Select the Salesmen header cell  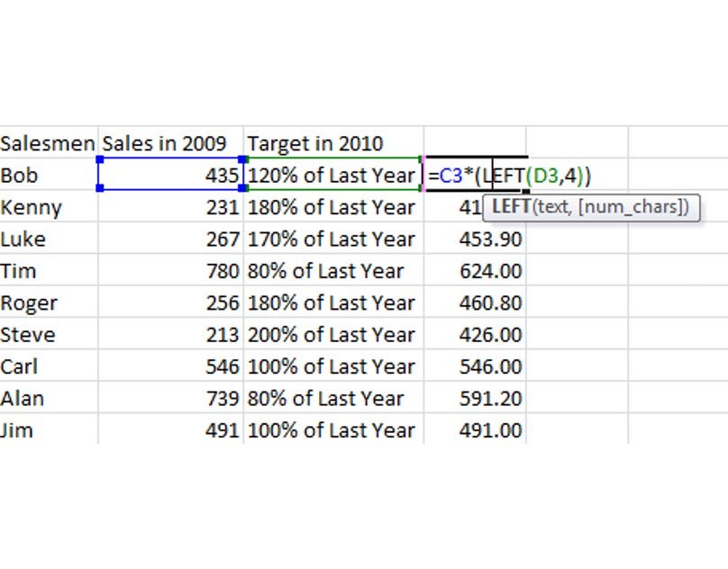[x=50, y=143]
